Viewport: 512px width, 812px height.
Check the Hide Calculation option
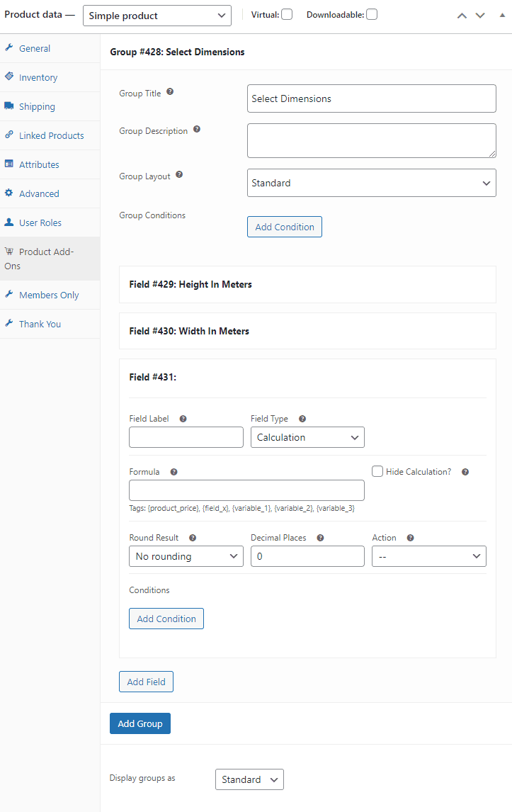coord(377,471)
